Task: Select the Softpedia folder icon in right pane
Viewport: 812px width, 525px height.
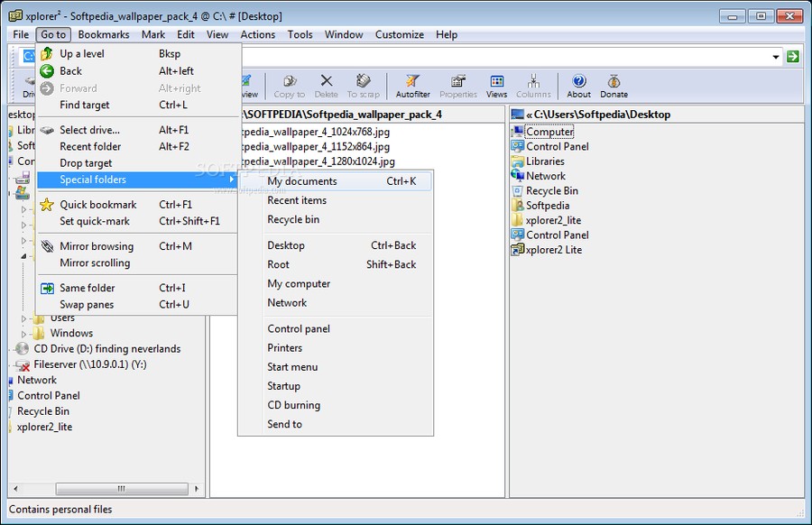Action: click(518, 205)
